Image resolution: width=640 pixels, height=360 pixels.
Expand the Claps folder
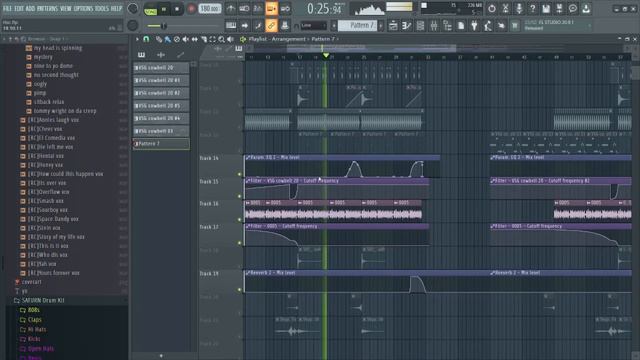point(35,320)
